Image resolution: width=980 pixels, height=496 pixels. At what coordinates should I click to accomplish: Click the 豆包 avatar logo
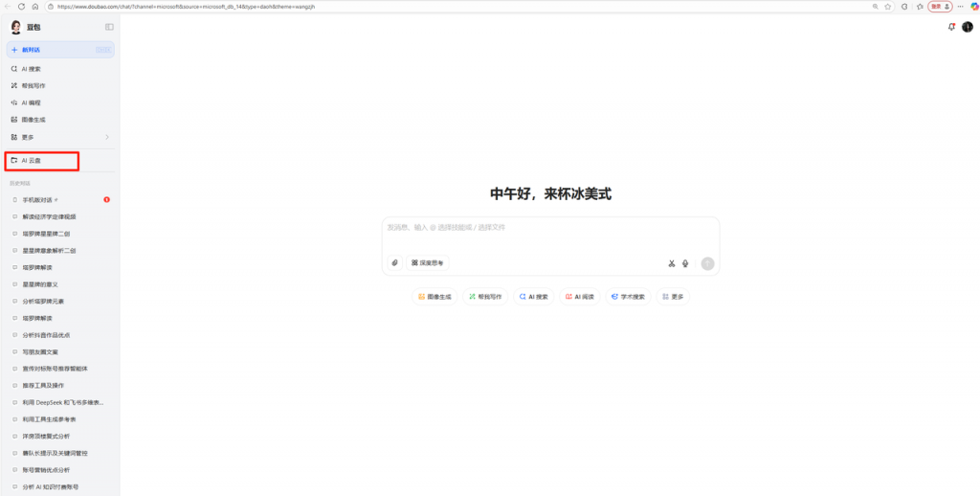click(15, 27)
